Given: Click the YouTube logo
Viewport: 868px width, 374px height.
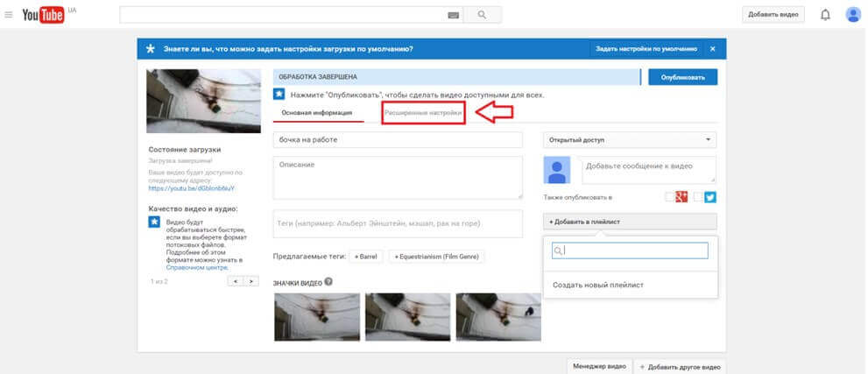Looking at the screenshot, I should point(43,15).
